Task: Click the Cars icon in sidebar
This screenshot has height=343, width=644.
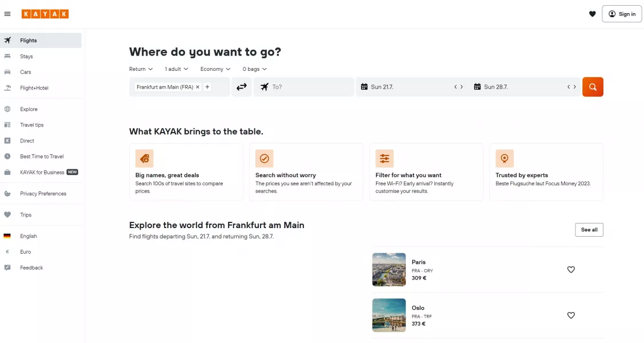Action: 7,72
